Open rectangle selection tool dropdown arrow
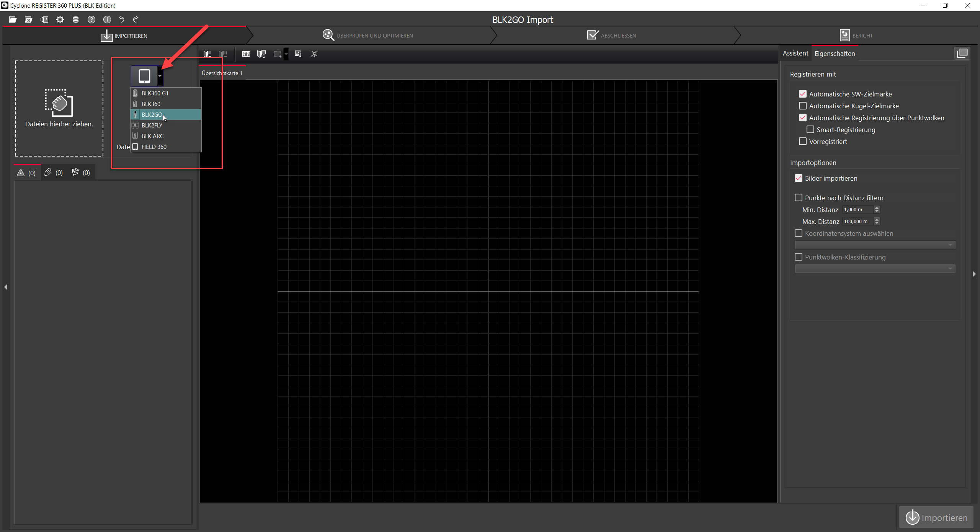 (286, 54)
